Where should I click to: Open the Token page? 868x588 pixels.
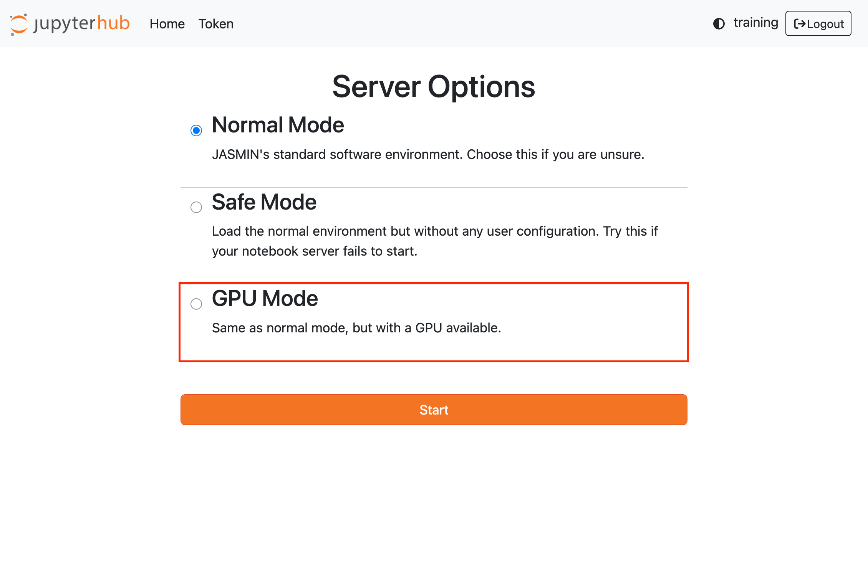coord(216,24)
